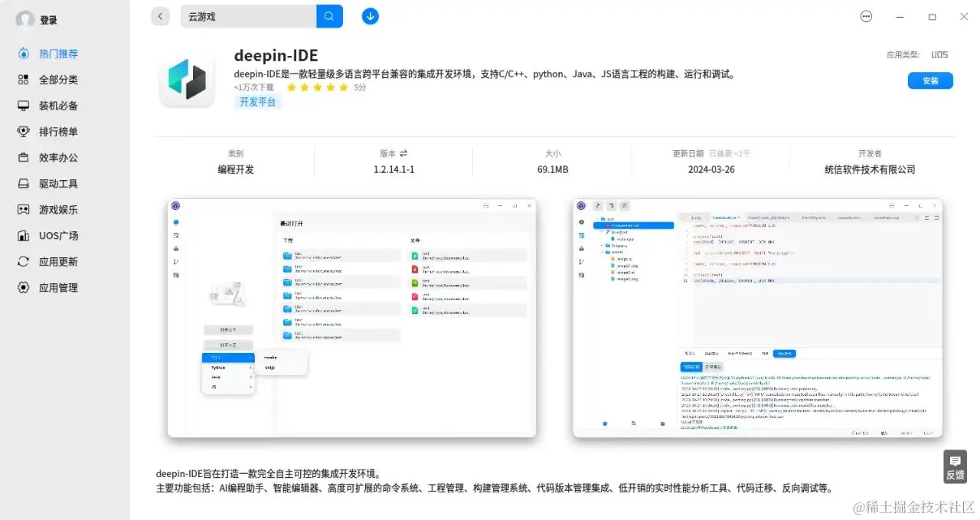Viewport: 980px width, 520px height.
Task: Click the 游戏娱乐 gamepad icon
Action: 24,210
